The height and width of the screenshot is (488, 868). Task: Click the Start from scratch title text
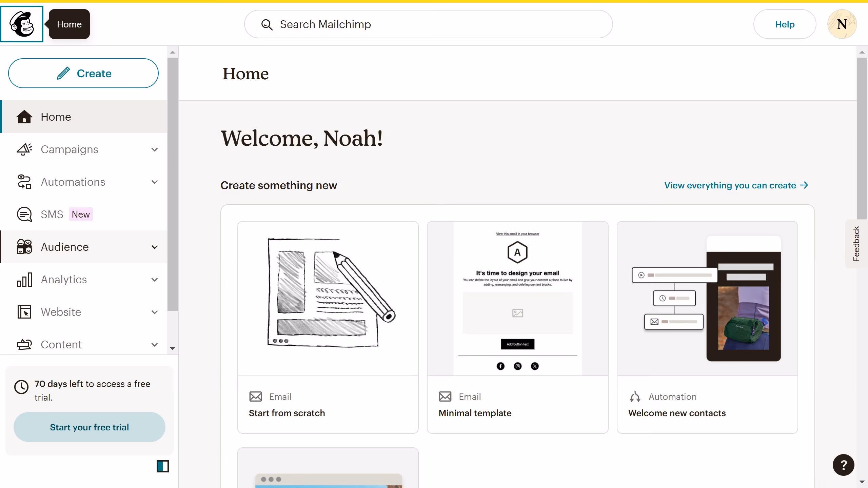coord(287,413)
